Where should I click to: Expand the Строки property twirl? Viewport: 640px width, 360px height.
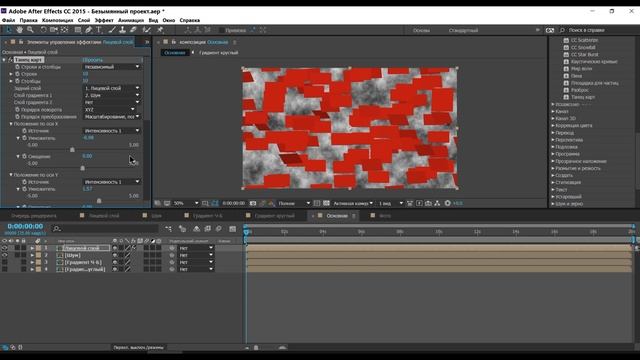[11, 74]
